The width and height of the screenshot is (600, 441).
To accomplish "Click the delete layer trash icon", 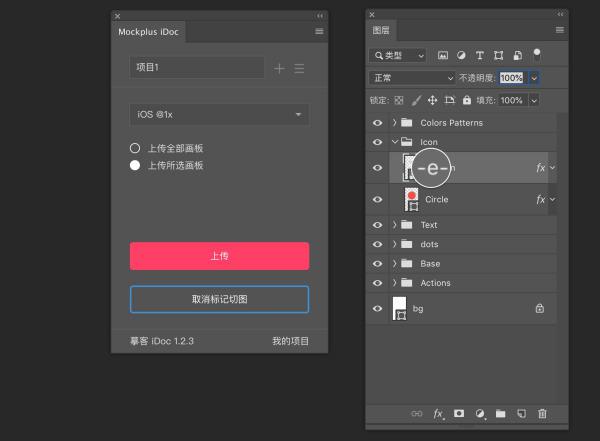I will coord(542,413).
